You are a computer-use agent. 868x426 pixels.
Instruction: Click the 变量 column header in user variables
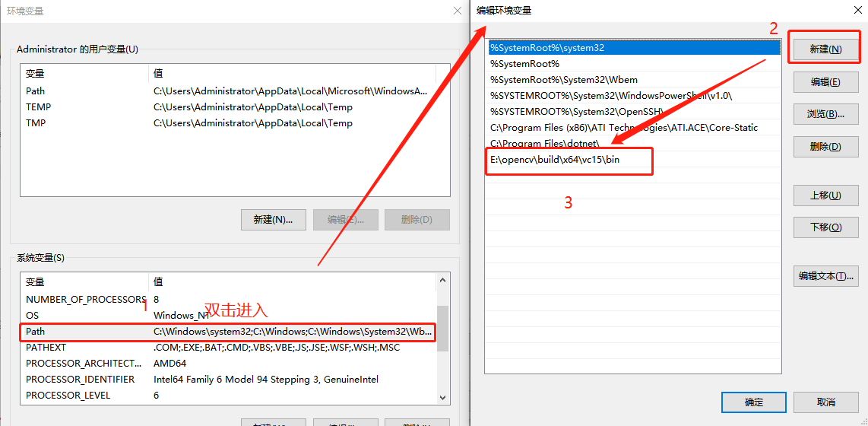pos(84,74)
